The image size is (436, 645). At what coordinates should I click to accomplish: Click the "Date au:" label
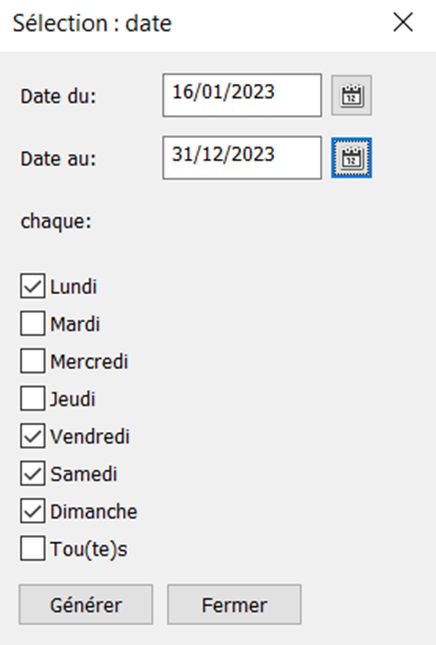pyautogui.click(x=58, y=159)
